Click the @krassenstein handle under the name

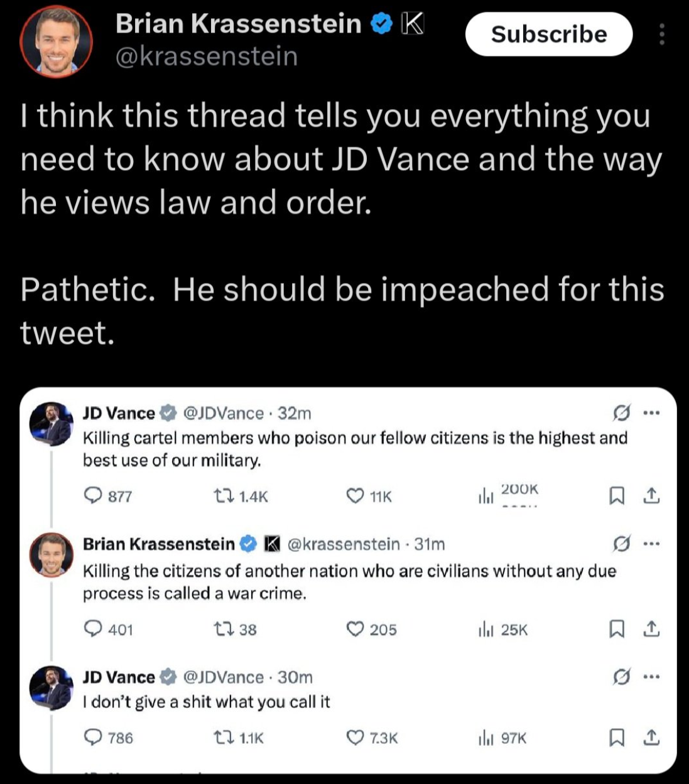coord(207,57)
